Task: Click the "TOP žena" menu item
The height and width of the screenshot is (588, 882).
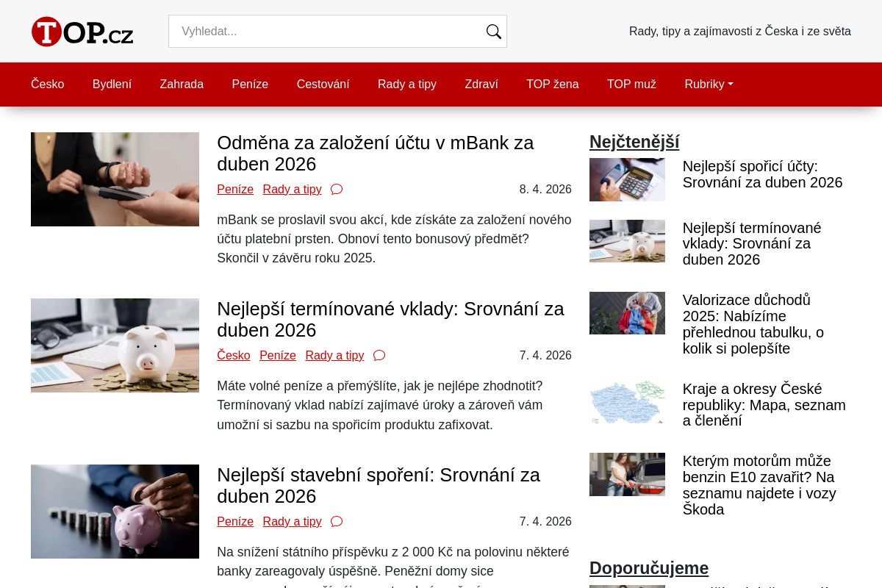Action: point(551,84)
